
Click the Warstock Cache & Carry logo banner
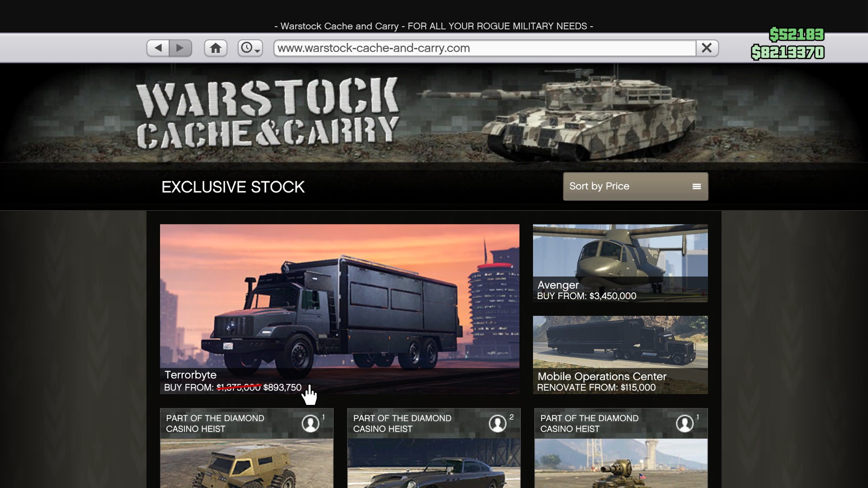click(268, 113)
